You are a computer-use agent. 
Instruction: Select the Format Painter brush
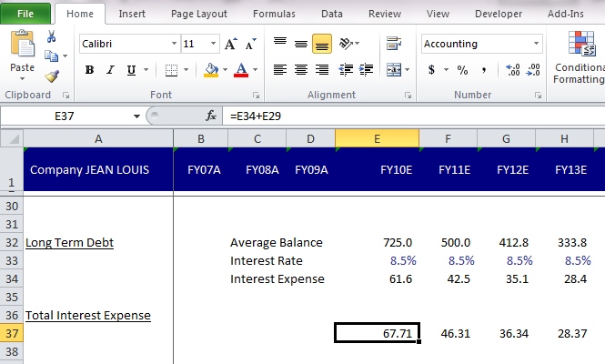point(52,76)
